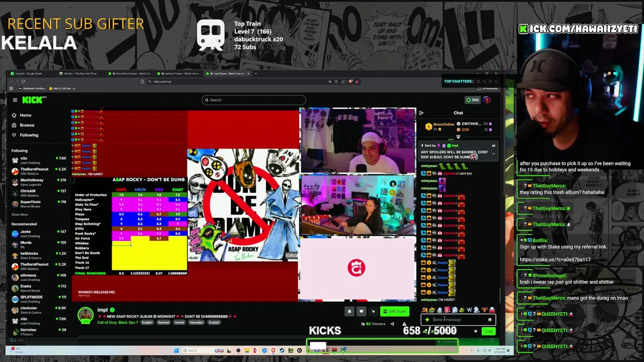
Task: Click impl streamer avatar with LIVE badge
Action: [86, 315]
